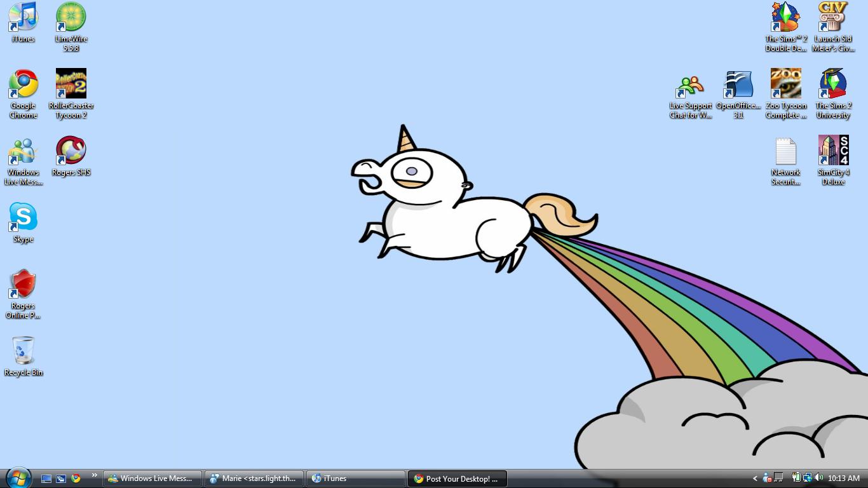Launch the OpenOffice 3.1 shortcut
Image resolution: width=868 pixels, height=488 pixels.
coord(738,85)
